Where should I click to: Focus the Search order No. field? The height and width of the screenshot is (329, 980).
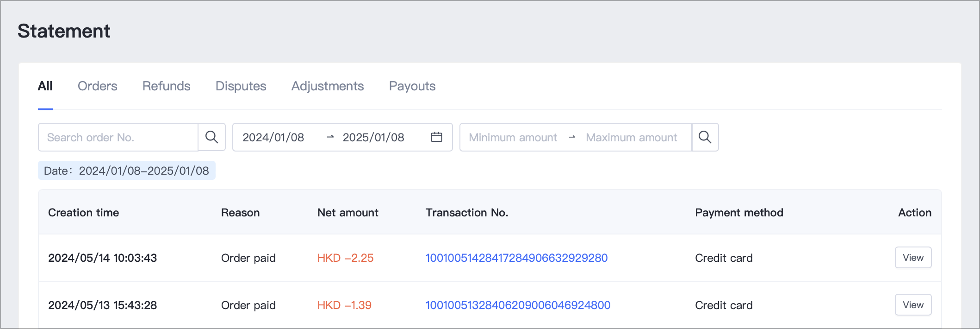pyautogui.click(x=118, y=138)
